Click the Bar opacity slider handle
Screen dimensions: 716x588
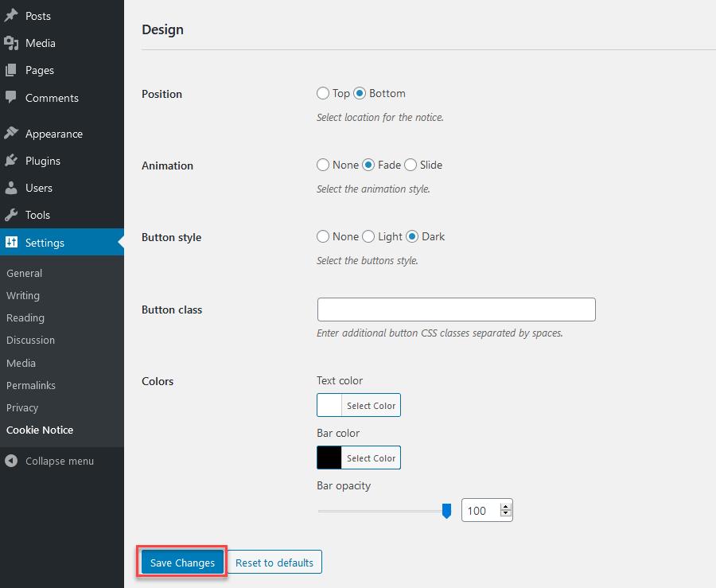click(446, 511)
